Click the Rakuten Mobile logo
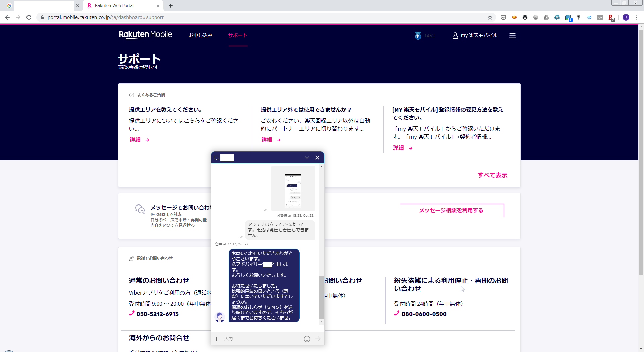The image size is (644, 352). pos(146,35)
